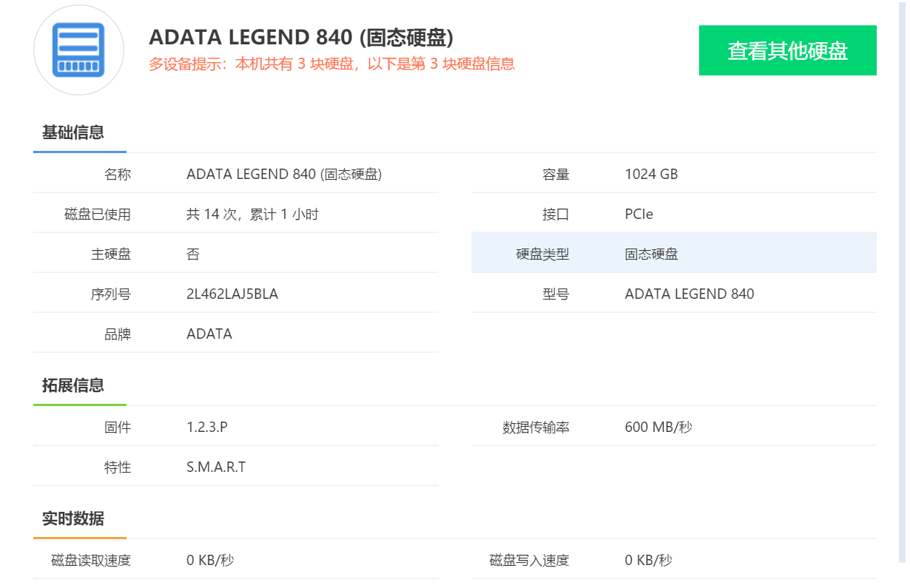Click the ADATA LEGEND 840 title heading
The height and width of the screenshot is (588, 910).
[301, 37]
